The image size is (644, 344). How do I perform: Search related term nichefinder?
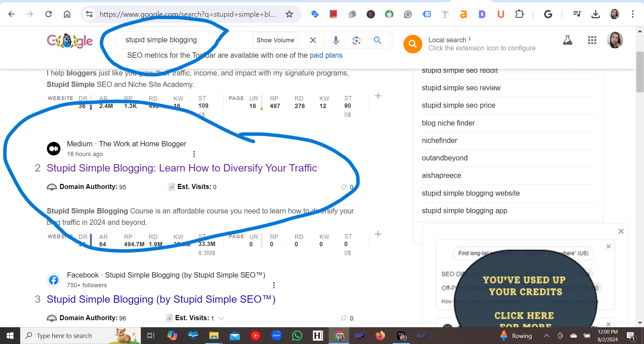(x=439, y=141)
